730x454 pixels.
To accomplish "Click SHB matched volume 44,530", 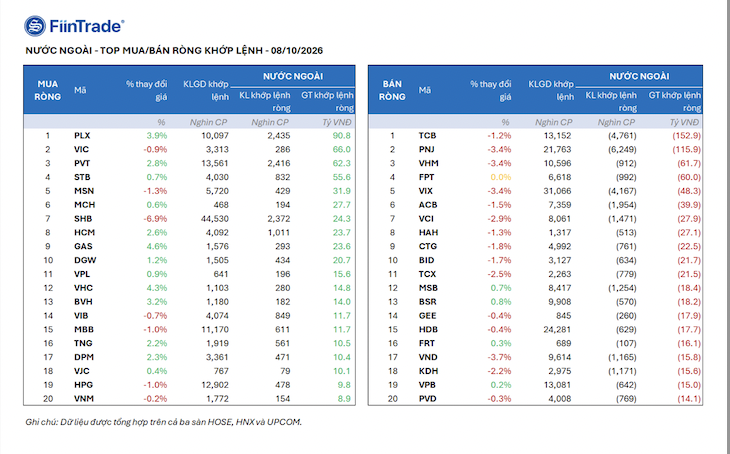I will [x=215, y=219].
